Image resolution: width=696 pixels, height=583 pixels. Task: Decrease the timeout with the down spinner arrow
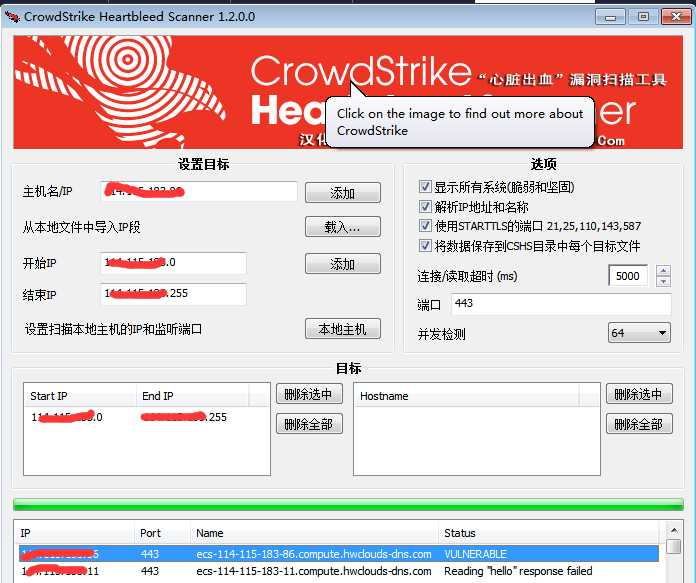pos(663,282)
